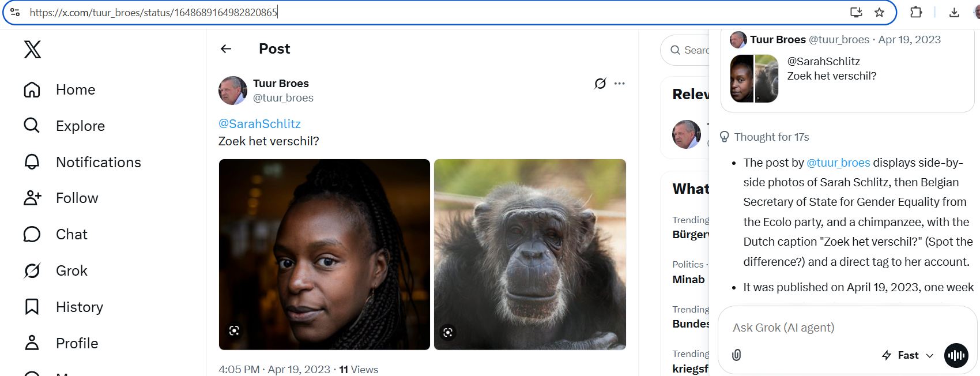Open the browser extensions puzzle icon
The height and width of the screenshot is (376, 980).
[916, 12]
